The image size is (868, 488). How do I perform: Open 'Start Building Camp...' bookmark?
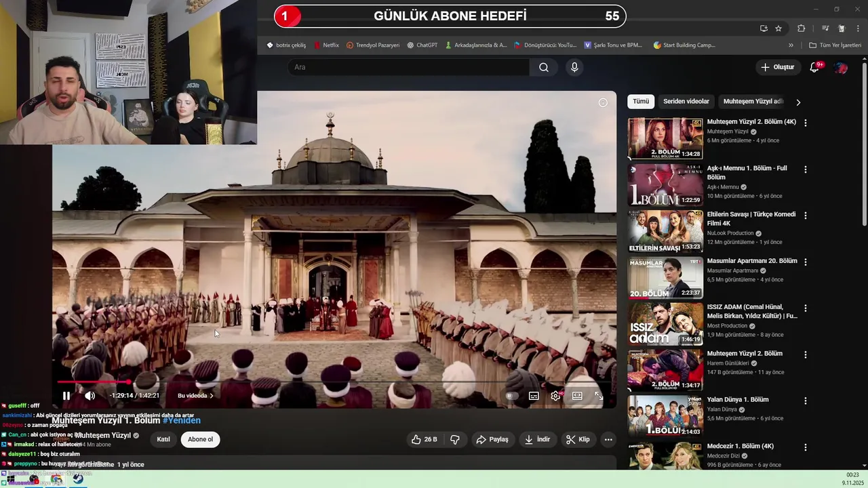click(684, 45)
